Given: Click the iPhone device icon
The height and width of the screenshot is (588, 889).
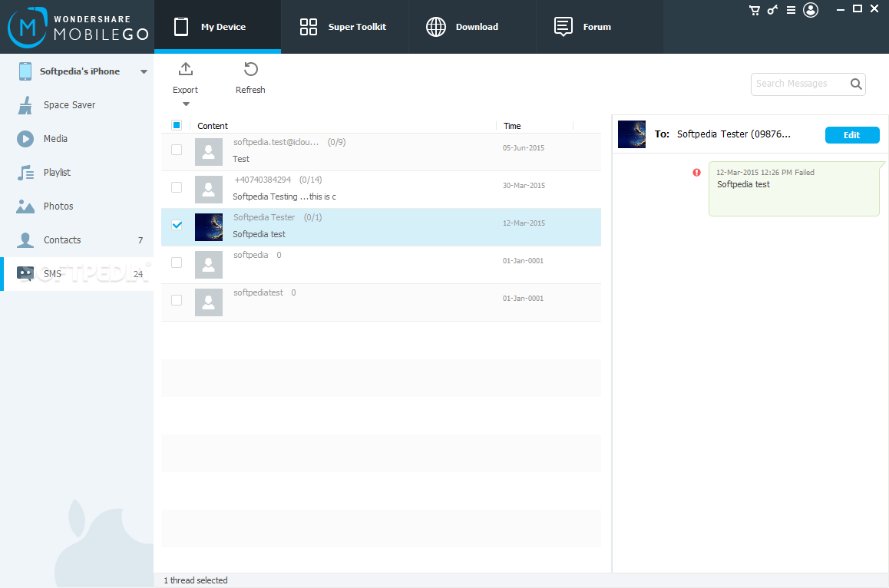Looking at the screenshot, I should tap(25, 71).
